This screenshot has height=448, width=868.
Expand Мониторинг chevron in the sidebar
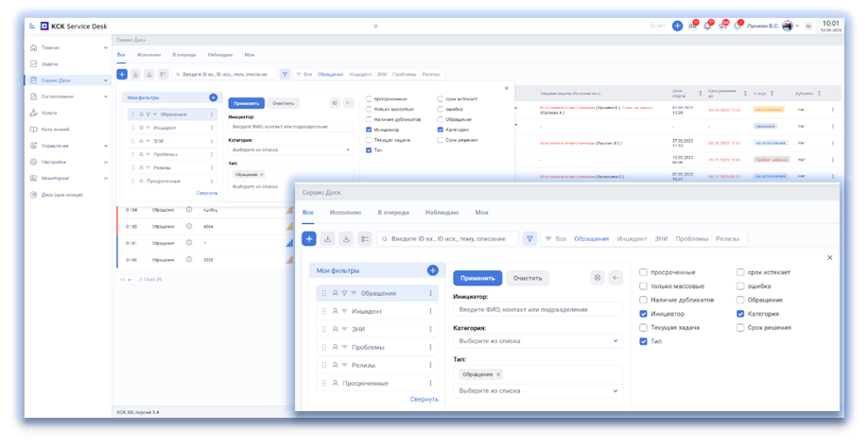(x=106, y=179)
